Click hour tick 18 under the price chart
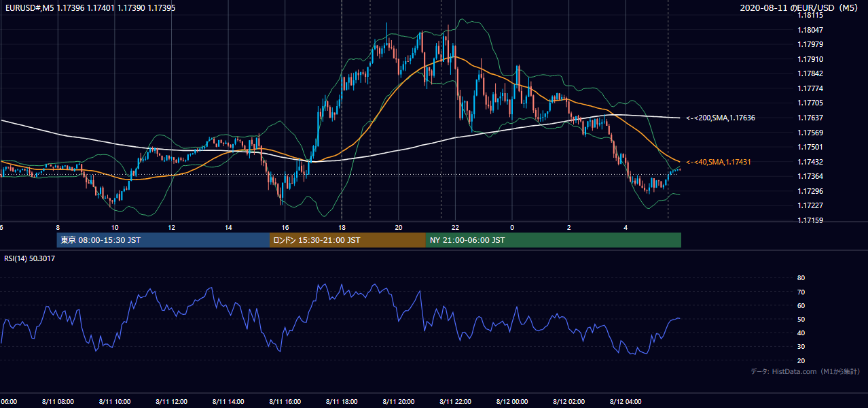Screen dimensions: 868x408 pos(342,227)
